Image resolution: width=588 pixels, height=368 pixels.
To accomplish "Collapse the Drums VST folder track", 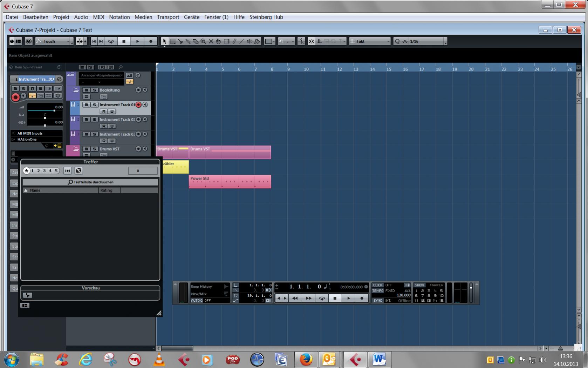I will [75, 149].
